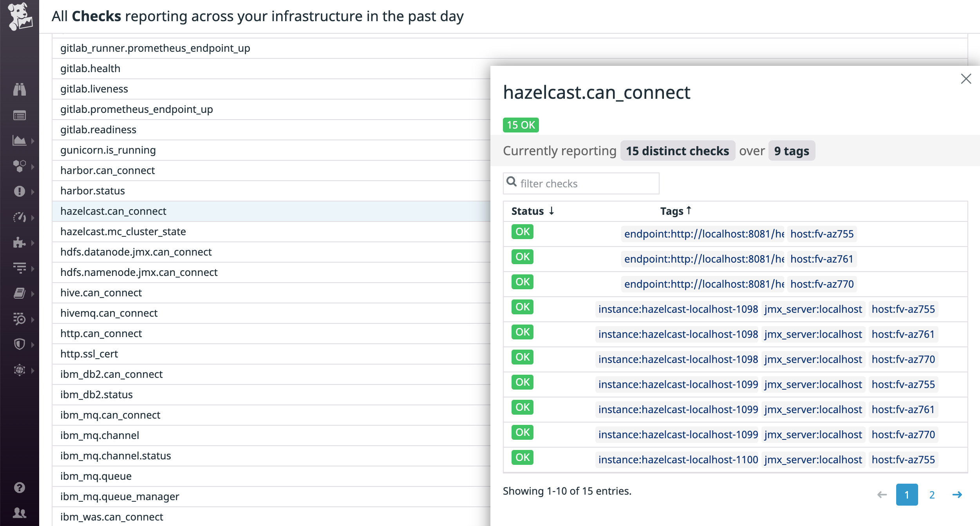Open the Notebooks book sidebar icon

click(19, 293)
